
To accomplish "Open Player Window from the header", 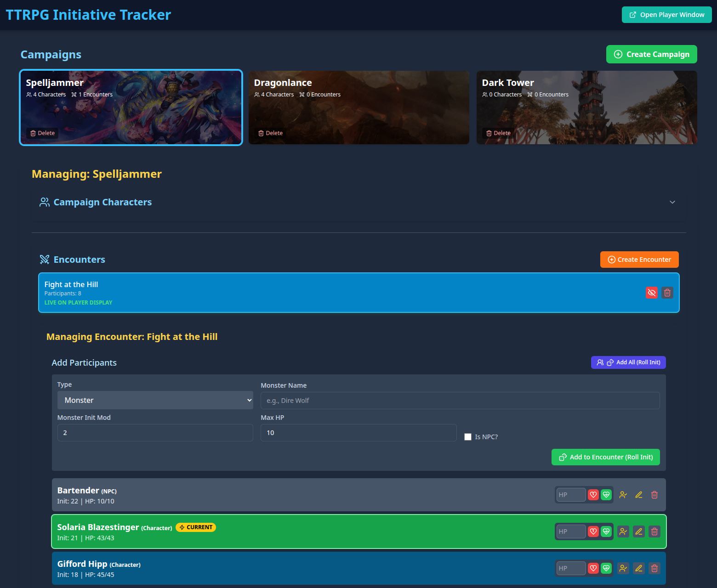I will point(666,15).
